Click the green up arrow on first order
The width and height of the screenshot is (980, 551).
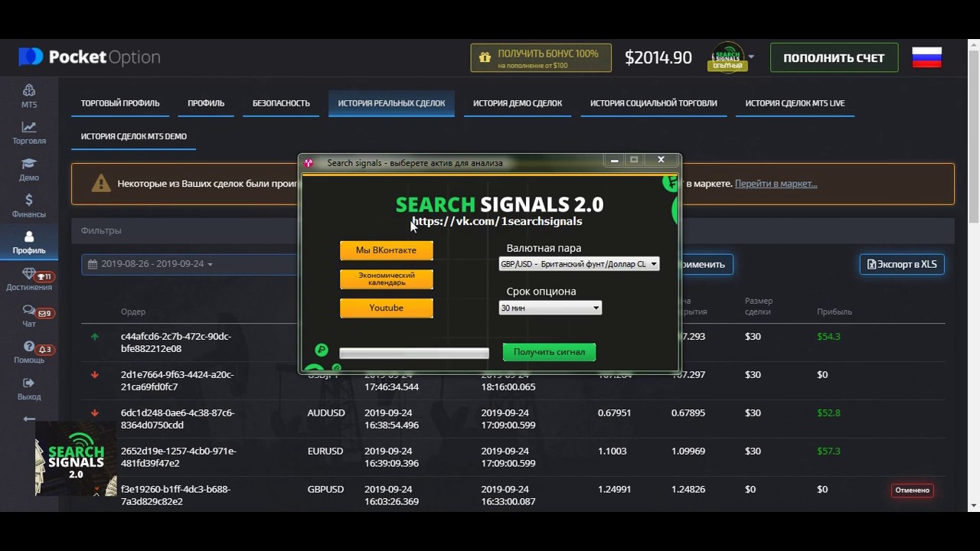click(x=95, y=337)
